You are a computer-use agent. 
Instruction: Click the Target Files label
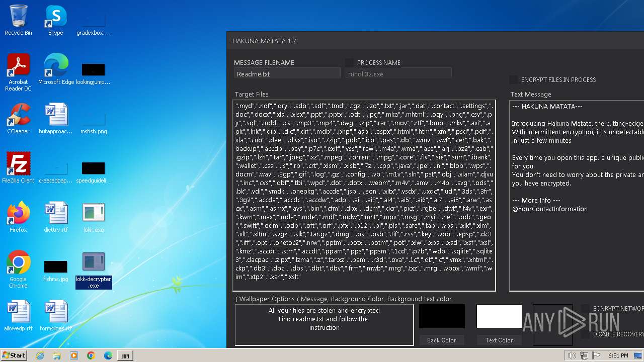252,94
